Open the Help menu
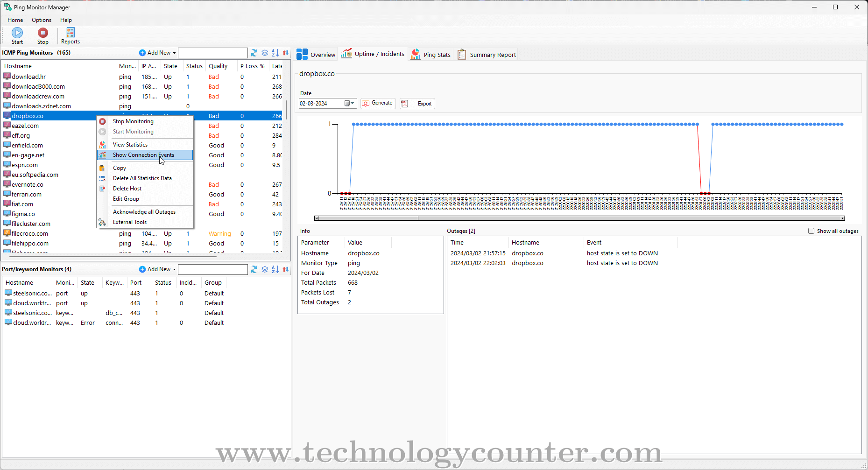Viewport: 868px width, 470px height. pos(66,20)
